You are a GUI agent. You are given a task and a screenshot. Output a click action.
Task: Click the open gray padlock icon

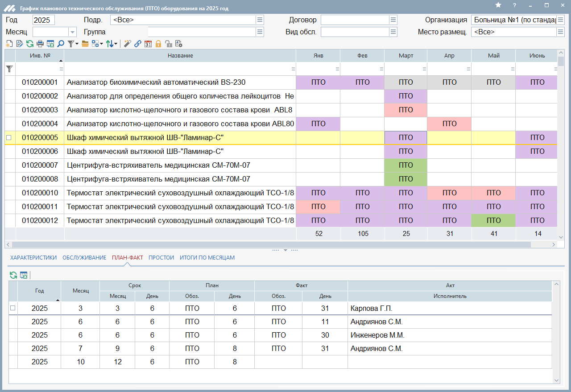(x=168, y=44)
